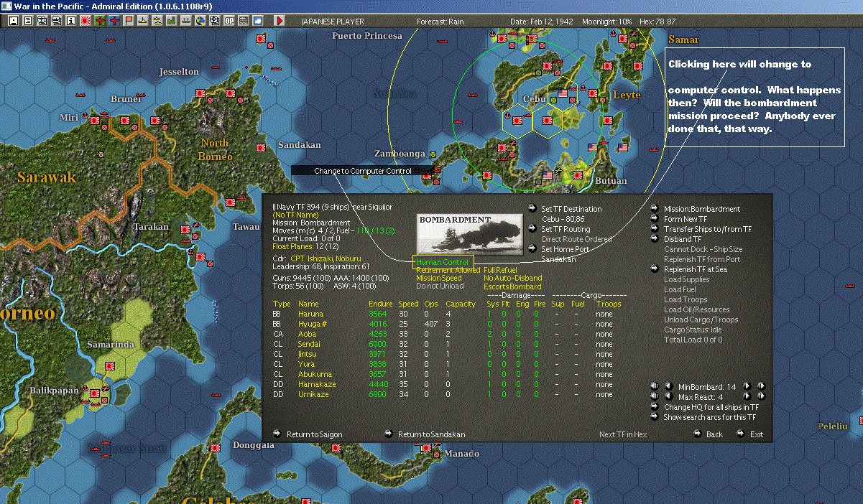Click the globe icon in the toolbar
Screen dimensions: 863x504
199,21
